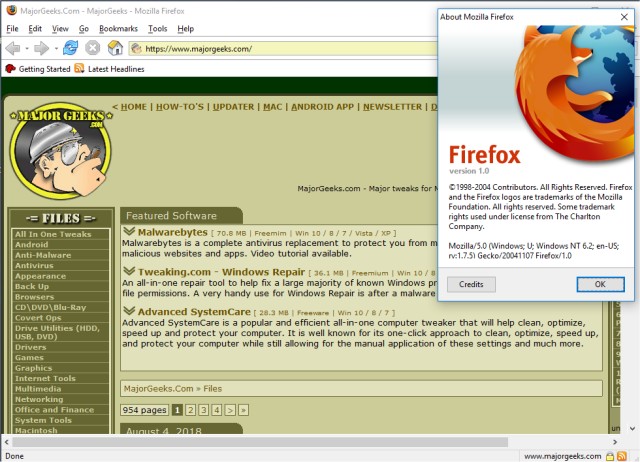Click the RSS feed icon in status bar

(x=622, y=456)
